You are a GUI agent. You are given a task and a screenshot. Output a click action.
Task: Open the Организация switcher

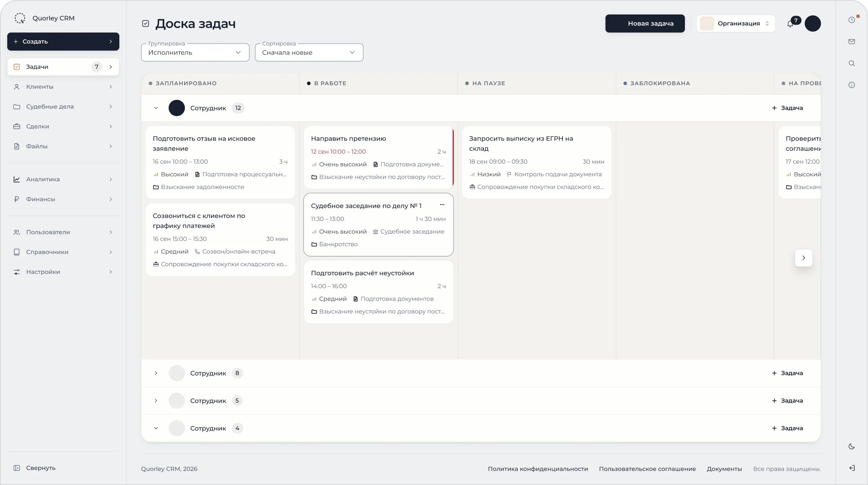pos(736,24)
